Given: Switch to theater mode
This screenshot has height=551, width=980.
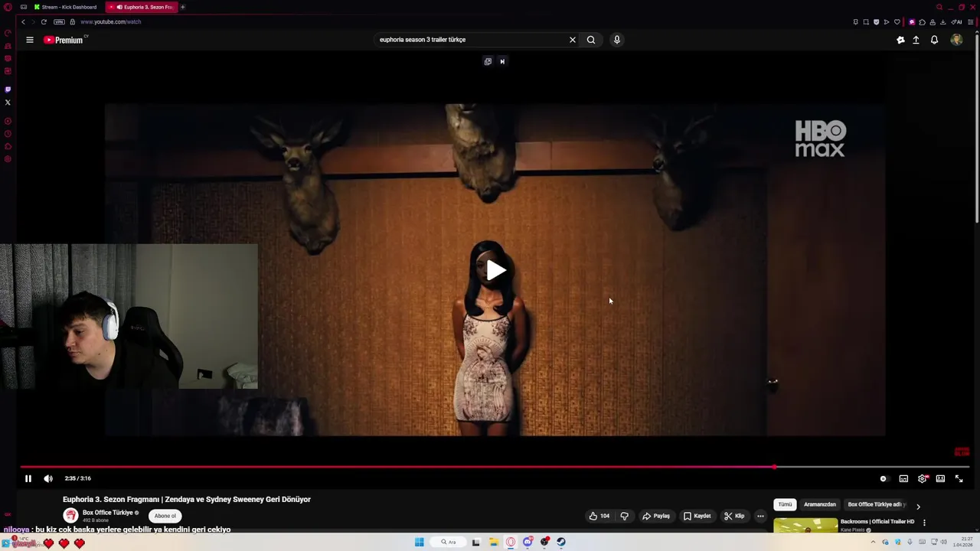Looking at the screenshot, I should click(x=940, y=478).
